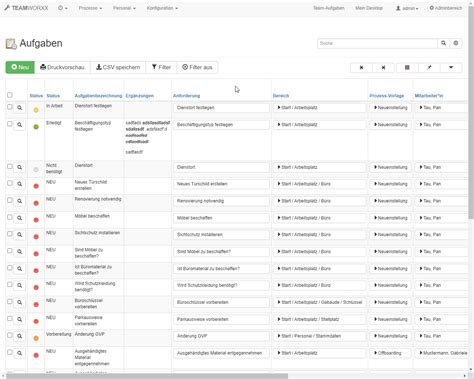474x379 pixels.
Task: Check the Dienstort festlegen row checkbox
Action: click(x=10, y=107)
